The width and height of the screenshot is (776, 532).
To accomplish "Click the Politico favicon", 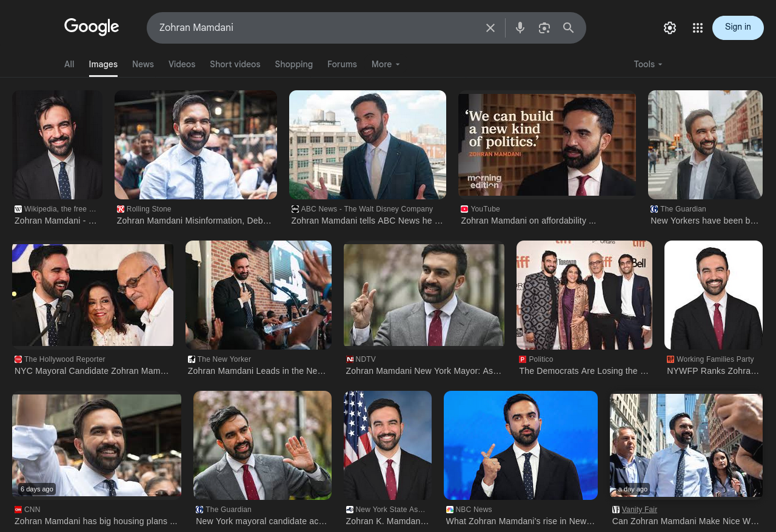I will pos(523,359).
